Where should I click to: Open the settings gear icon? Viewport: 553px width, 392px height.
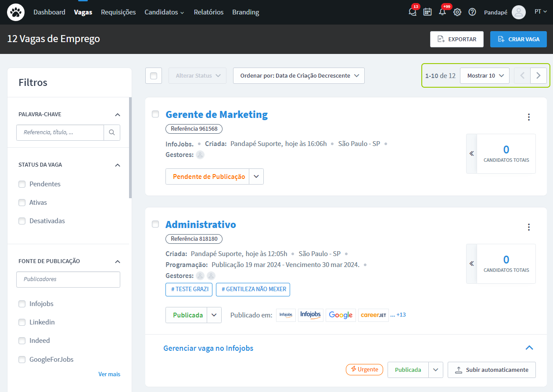pos(457,12)
